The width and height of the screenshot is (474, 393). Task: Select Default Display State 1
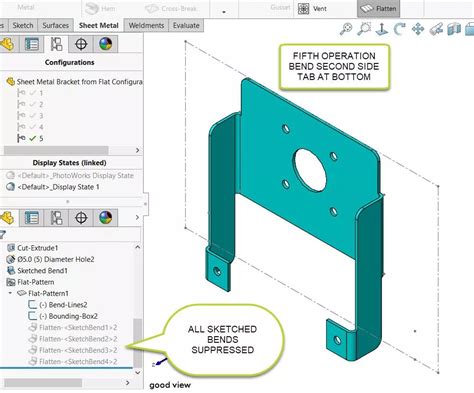pyautogui.click(x=53, y=187)
